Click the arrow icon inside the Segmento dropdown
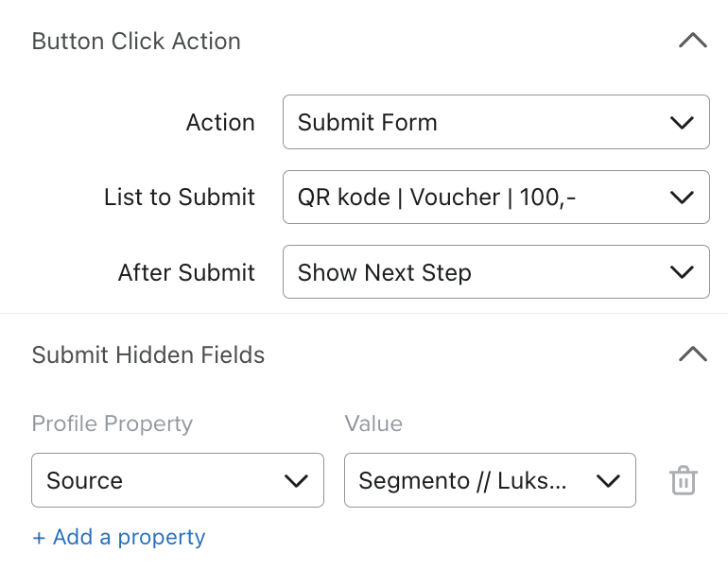Viewport: 728px width, 569px height. coord(608,481)
